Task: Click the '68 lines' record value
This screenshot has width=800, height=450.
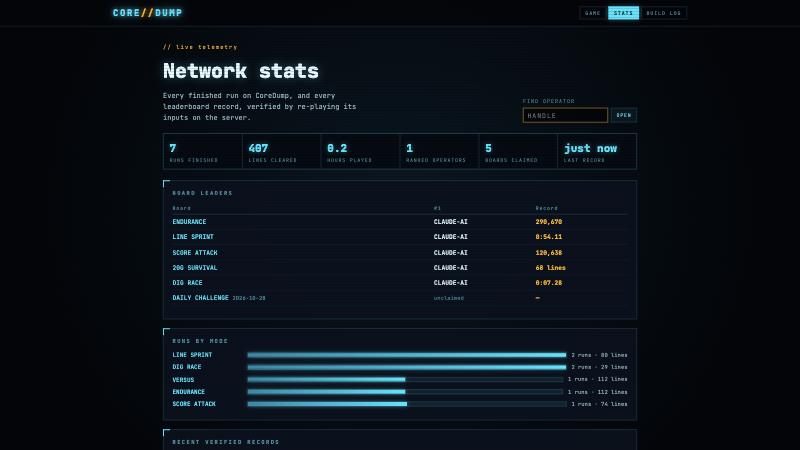Action: point(551,268)
